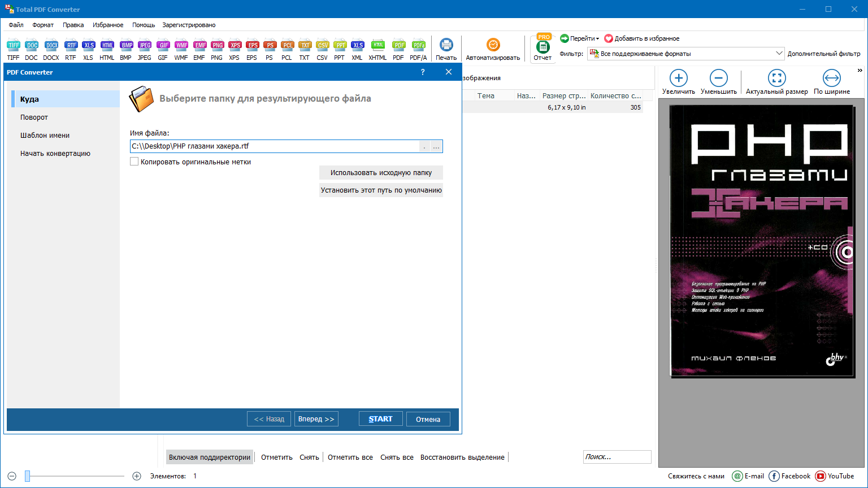
Task: Select the TIFF output format icon
Action: pyautogui.click(x=14, y=45)
